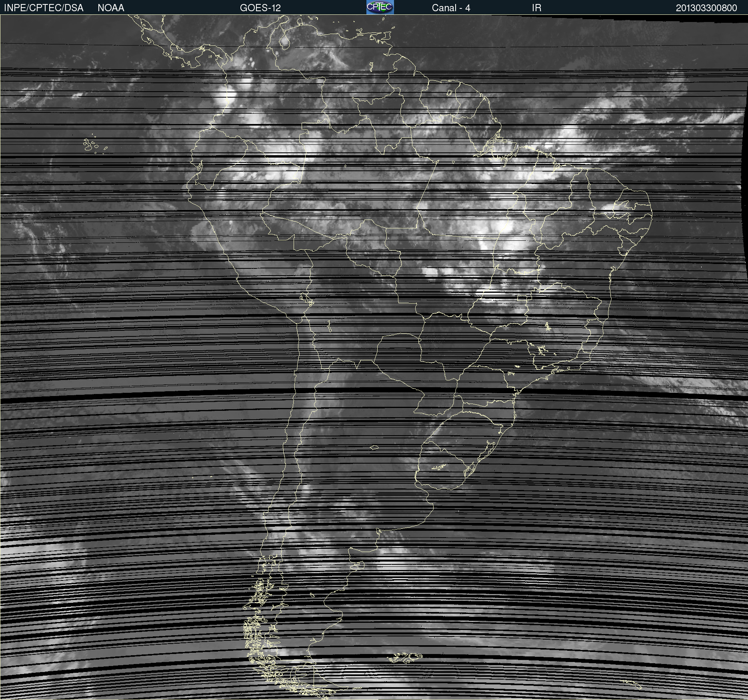This screenshot has width=748, height=700.
Task: Click the CPTEC logo in the header
Action: pos(380,7)
